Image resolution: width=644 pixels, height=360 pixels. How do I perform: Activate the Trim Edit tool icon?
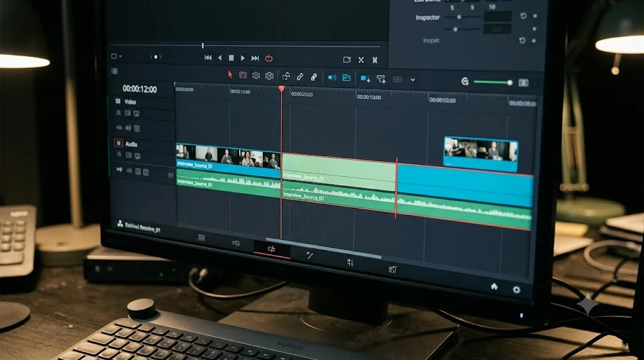coord(243,75)
